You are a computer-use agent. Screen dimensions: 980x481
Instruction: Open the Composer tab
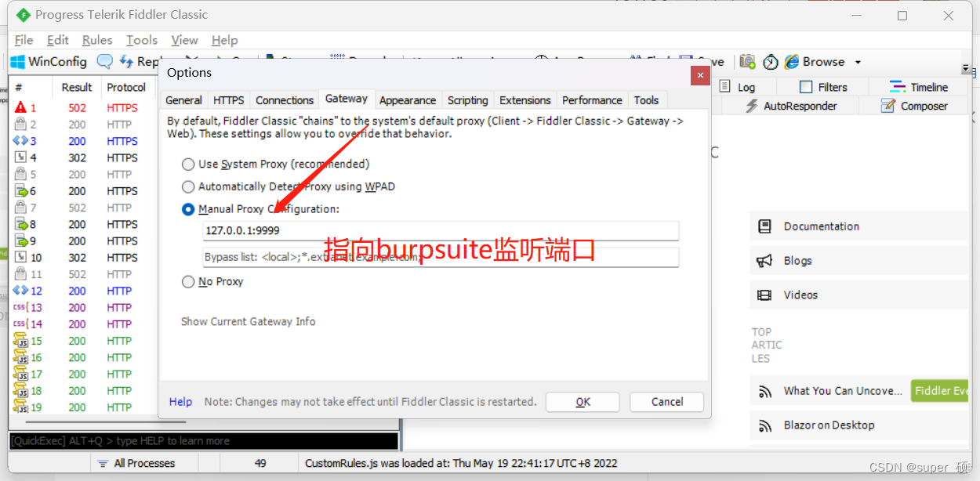(914, 106)
